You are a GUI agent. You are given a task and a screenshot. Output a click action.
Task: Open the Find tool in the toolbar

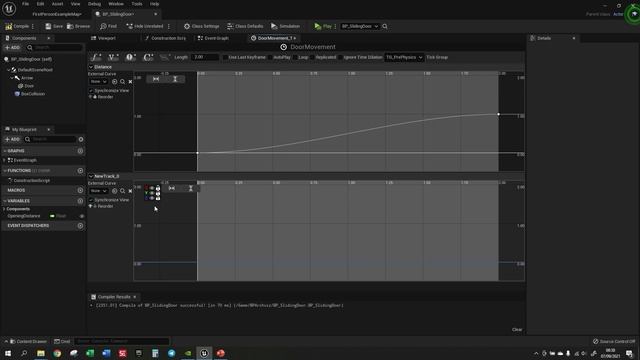(x=108, y=26)
